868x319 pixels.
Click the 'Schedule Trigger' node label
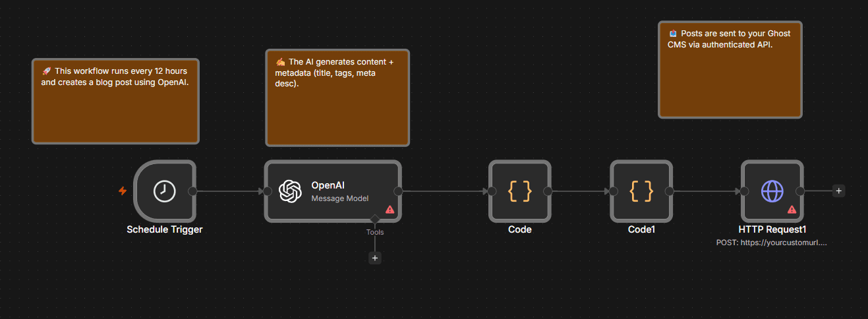(165, 230)
